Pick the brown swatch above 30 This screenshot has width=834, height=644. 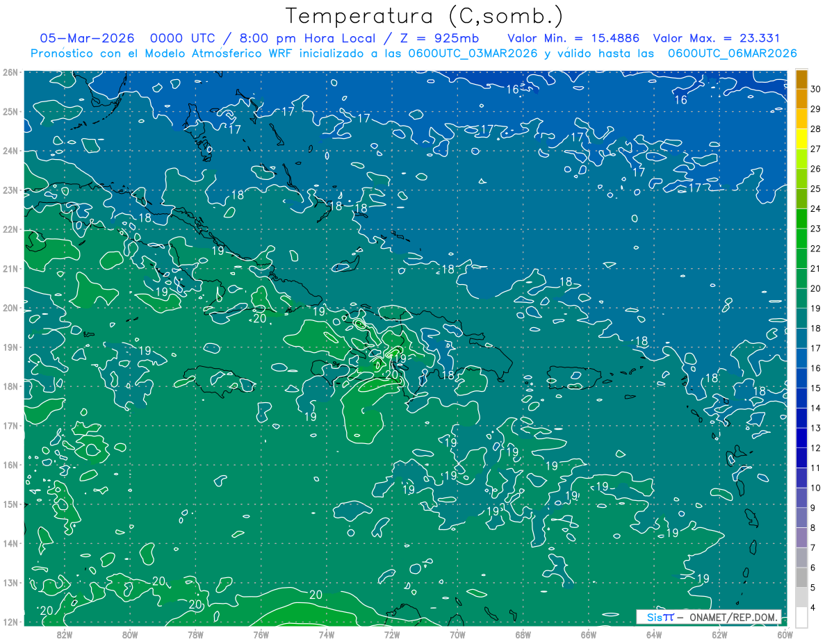[x=801, y=79]
